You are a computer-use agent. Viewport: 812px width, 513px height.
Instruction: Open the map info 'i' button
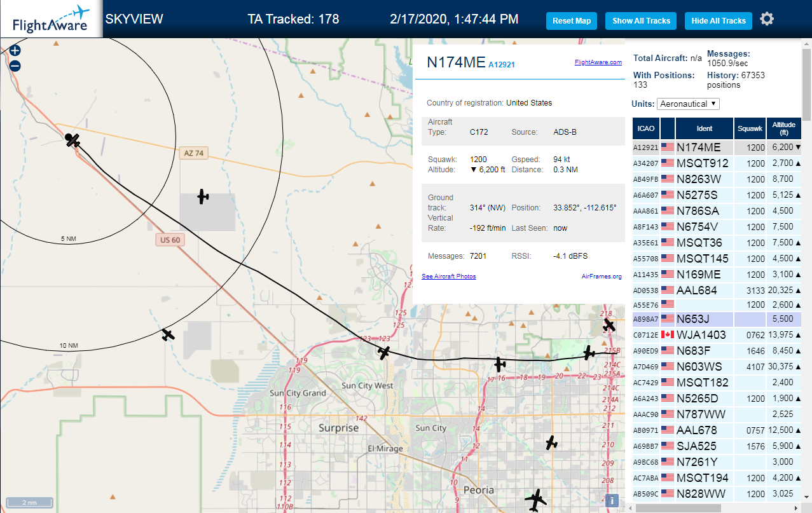click(x=612, y=500)
